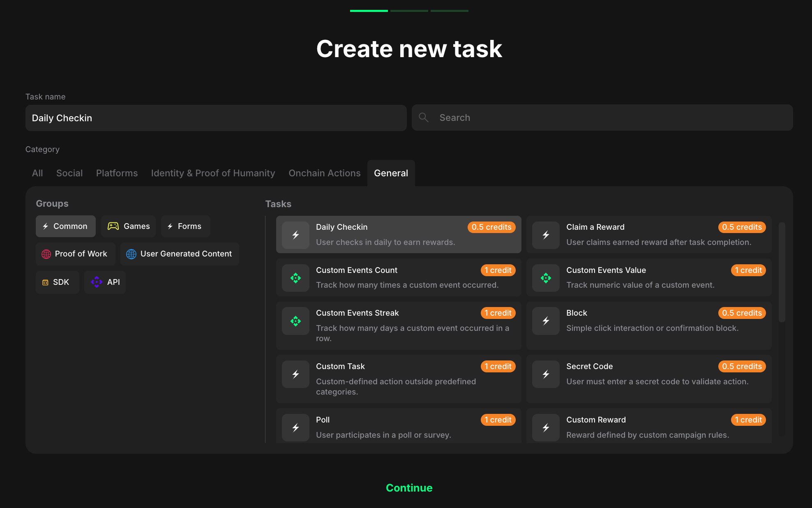Screen dimensions: 812x508
Task: Click the lightning icon on Forms group
Action: (x=170, y=226)
